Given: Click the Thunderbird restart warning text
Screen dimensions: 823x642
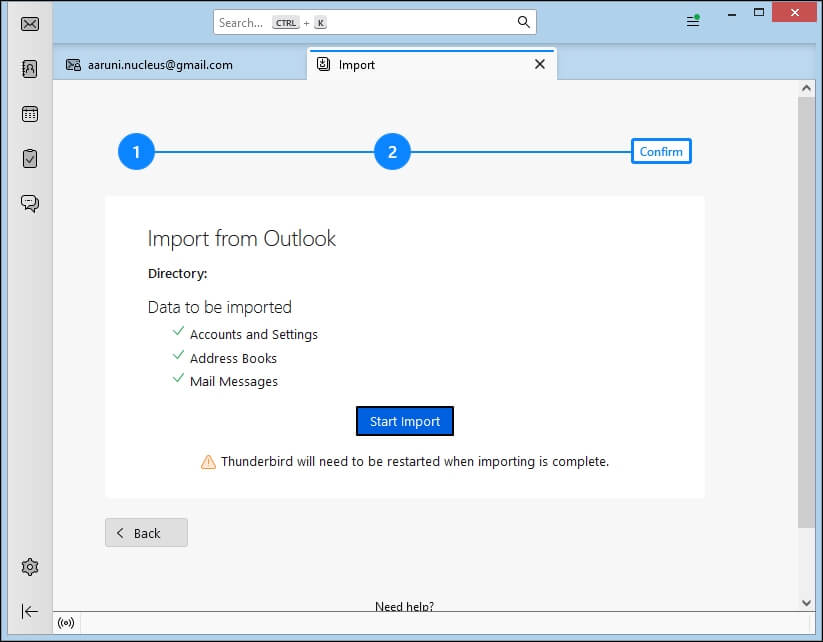Looking at the screenshot, I should pos(415,461).
